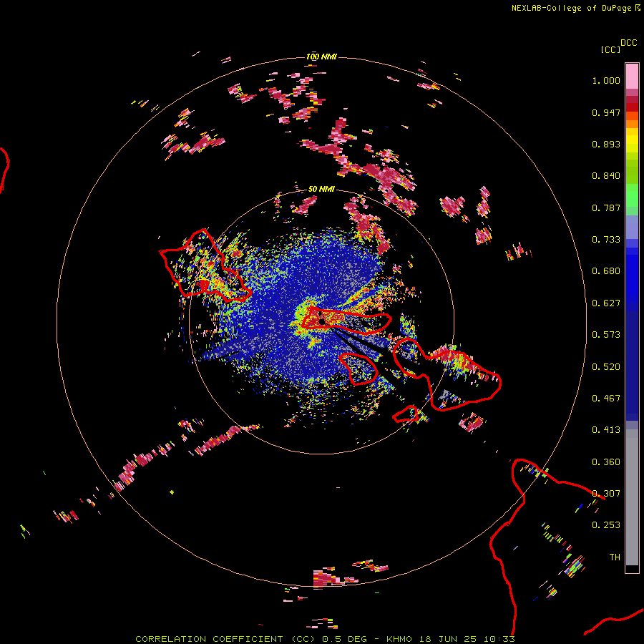Click the 50 NMI range ring label
The width and height of the screenshot is (644, 644).
pyautogui.click(x=321, y=189)
